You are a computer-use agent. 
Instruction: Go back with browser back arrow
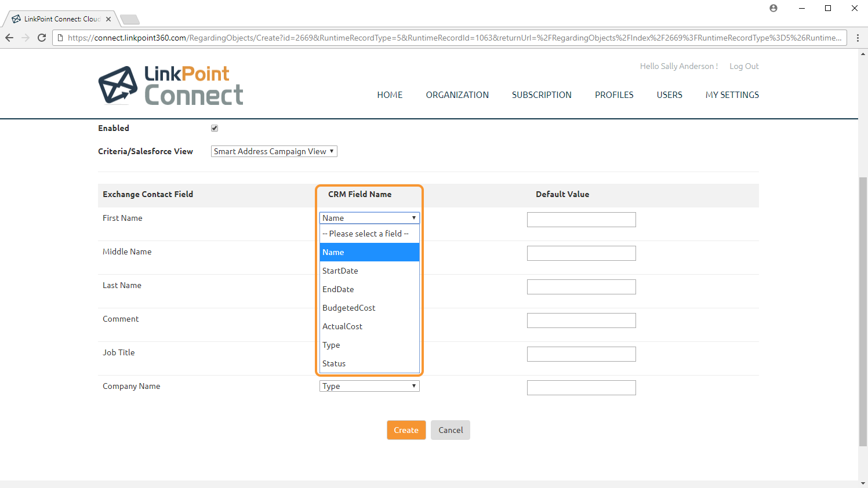click(9, 38)
